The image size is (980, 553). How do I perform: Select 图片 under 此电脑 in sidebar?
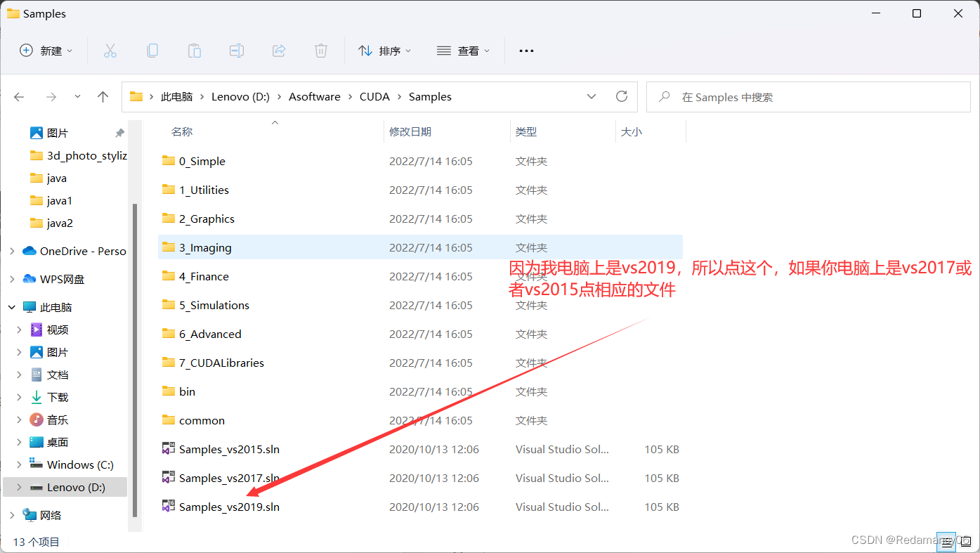58,352
